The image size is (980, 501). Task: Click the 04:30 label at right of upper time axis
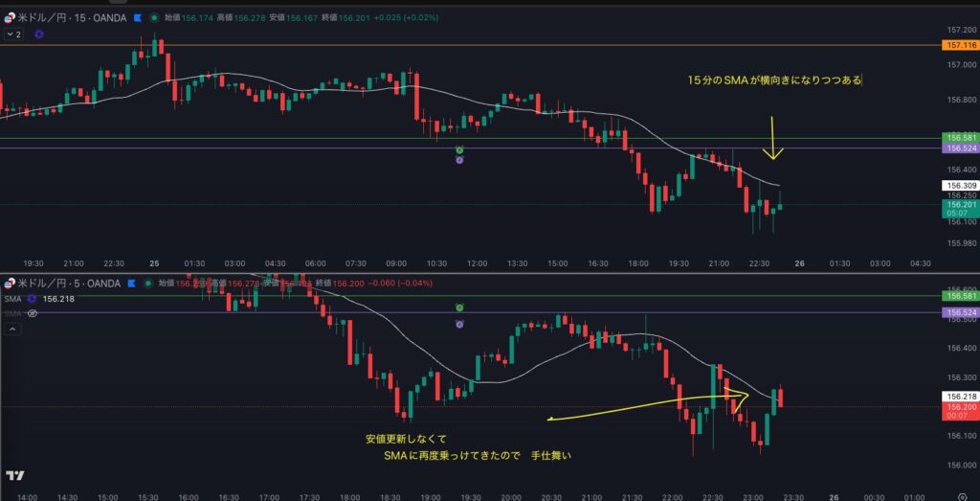[920, 263]
